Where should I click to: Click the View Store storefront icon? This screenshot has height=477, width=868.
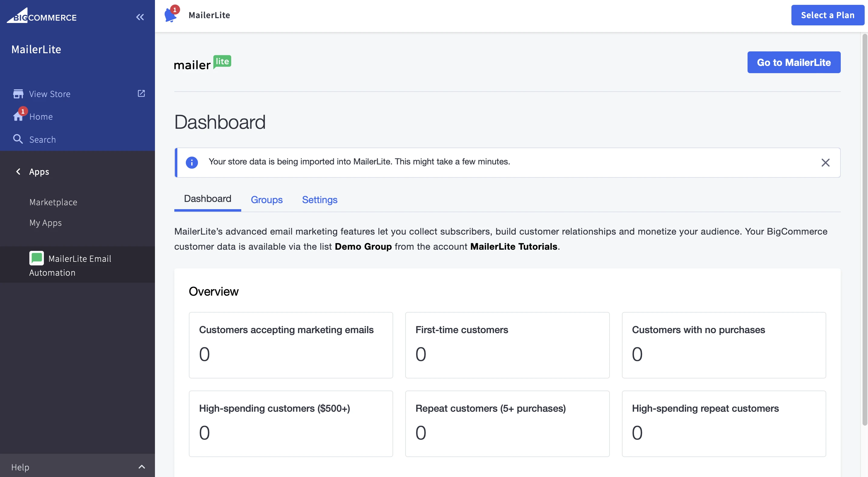point(18,94)
